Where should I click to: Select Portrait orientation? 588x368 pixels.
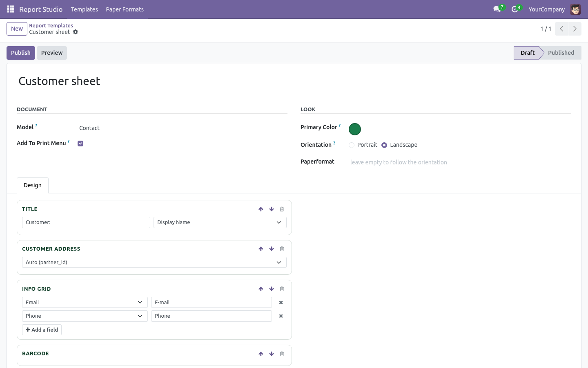point(352,145)
